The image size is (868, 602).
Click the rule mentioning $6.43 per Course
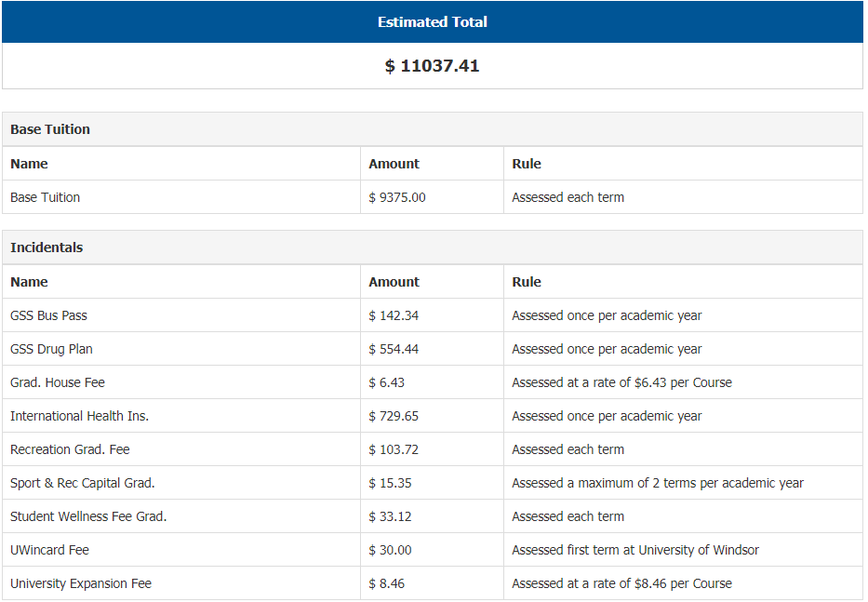click(x=621, y=382)
